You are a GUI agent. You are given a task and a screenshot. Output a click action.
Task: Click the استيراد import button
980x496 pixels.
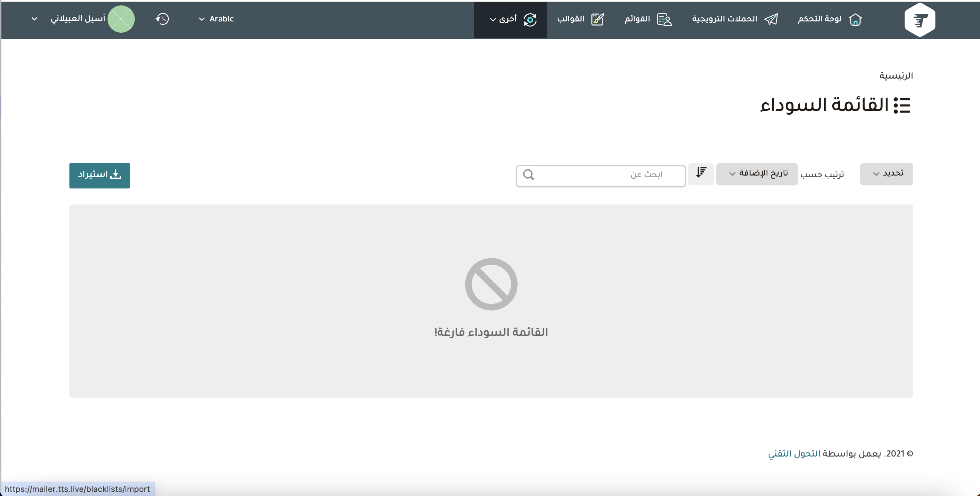99,175
